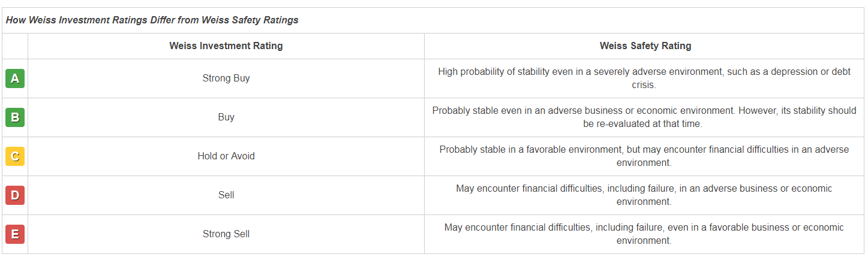This screenshot has width=868, height=260.
Task: Select the Strong Sell cell
Action: click(x=226, y=234)
